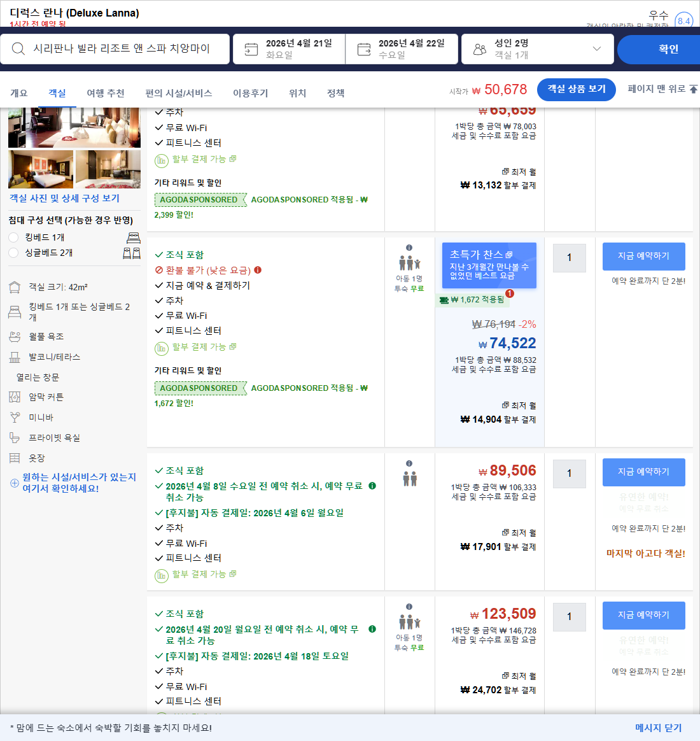Expand the guests and rooms dropdown chevron

597,48
